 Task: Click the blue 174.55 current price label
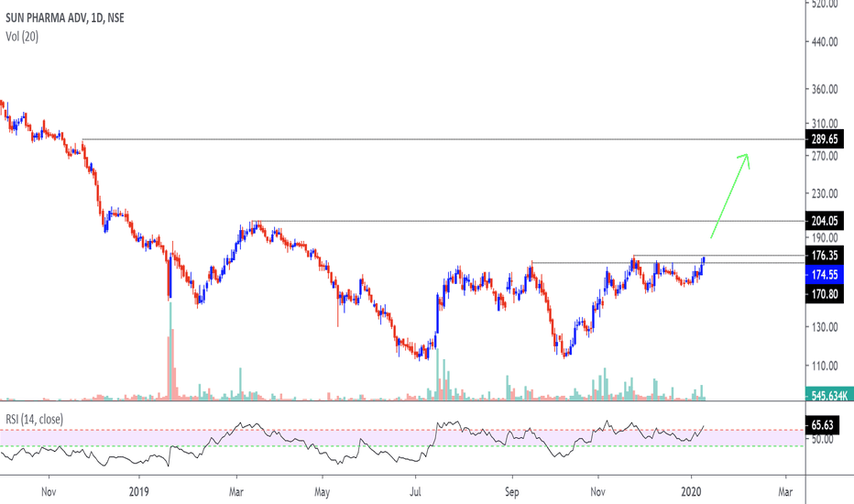[x=824, y=275]
